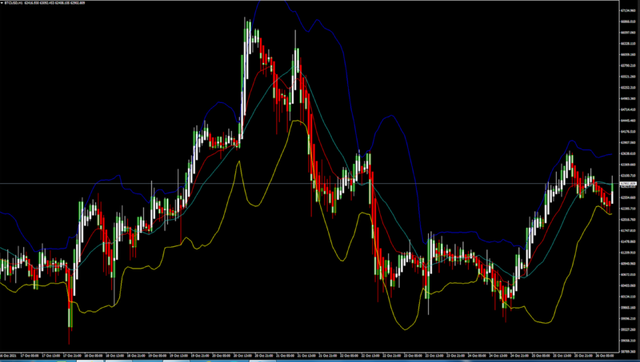This screenshot has width=640, height=362.
Task: Click the 20 Oct 13:00 time axis label
Action: (x=242, y=355)
